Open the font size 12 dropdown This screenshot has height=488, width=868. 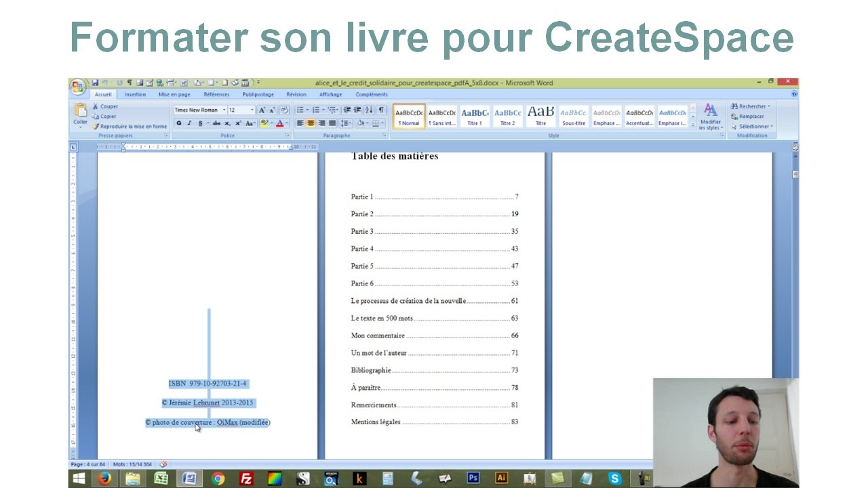tap(252, 110)
